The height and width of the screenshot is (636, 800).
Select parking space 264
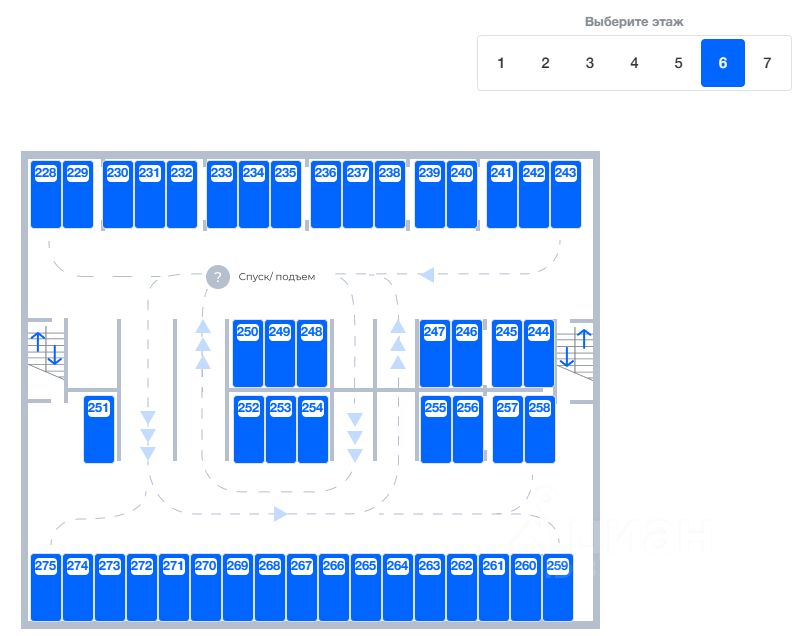pos(398,588)
